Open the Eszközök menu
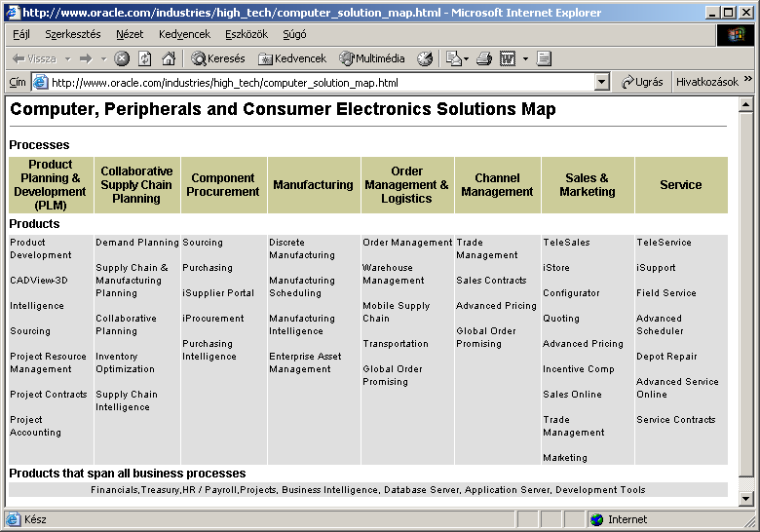The width and height of the screenshot is (760, 532). pyautogui.click(x=247, y=34)
